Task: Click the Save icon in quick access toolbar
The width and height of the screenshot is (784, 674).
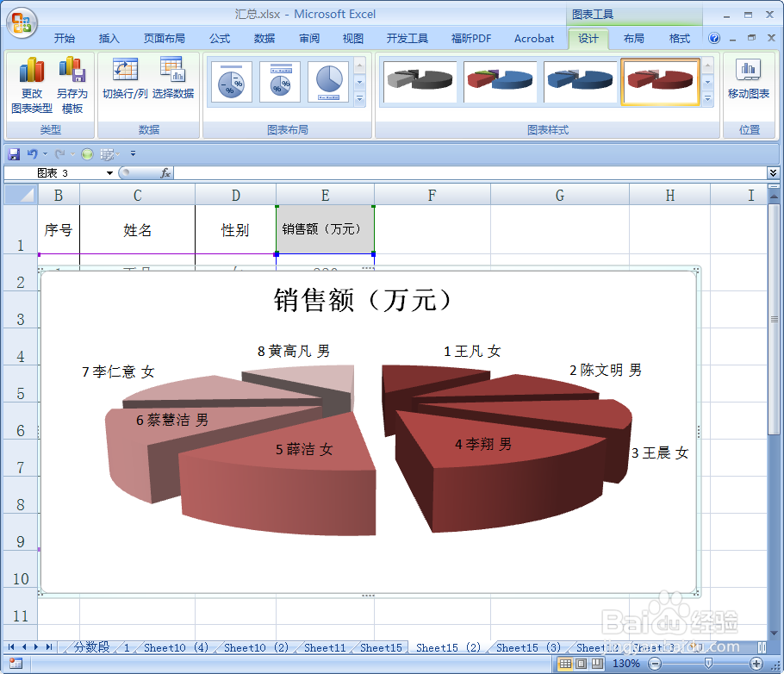Action: tap(14, 154)
